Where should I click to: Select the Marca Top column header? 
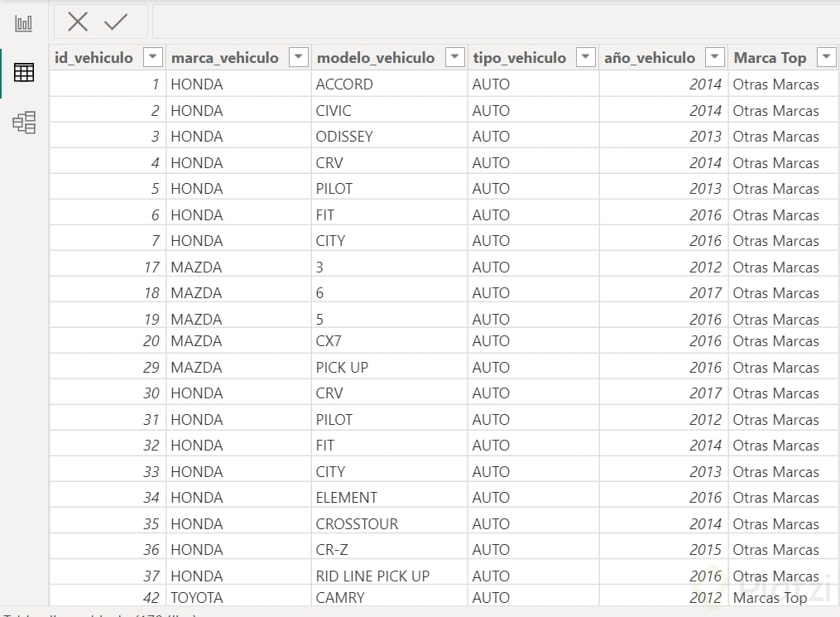(770, 57)
